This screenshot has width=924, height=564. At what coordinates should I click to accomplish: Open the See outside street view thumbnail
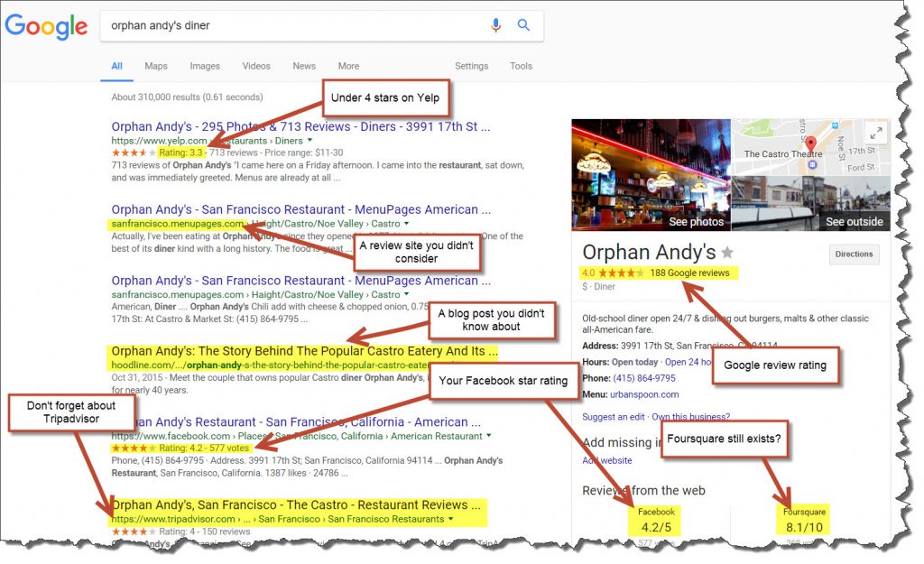811,203
